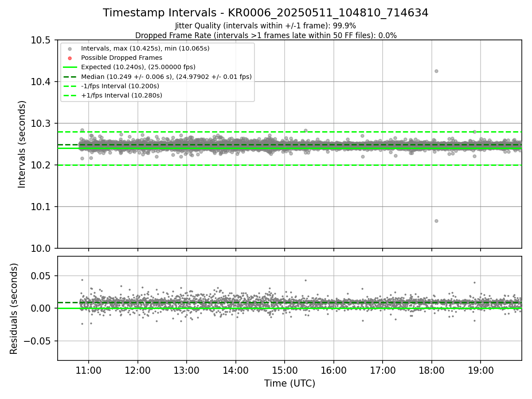Click the gray circle marker in legend for Intervals
Viewport: 532px width, 399px height.
pyautogui.click(x=70, y=49)
